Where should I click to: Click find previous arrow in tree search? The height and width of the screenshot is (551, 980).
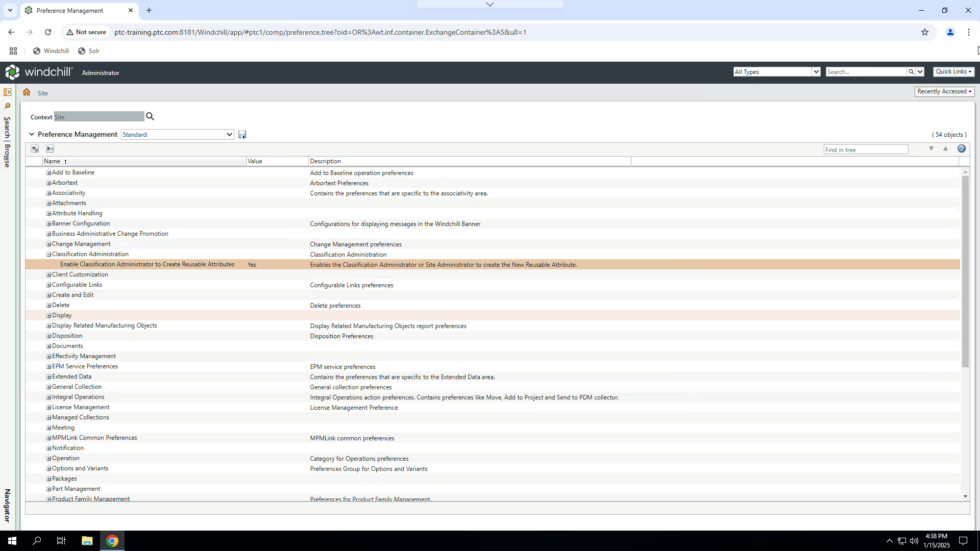pyautogui.click(x=945, y=149)
